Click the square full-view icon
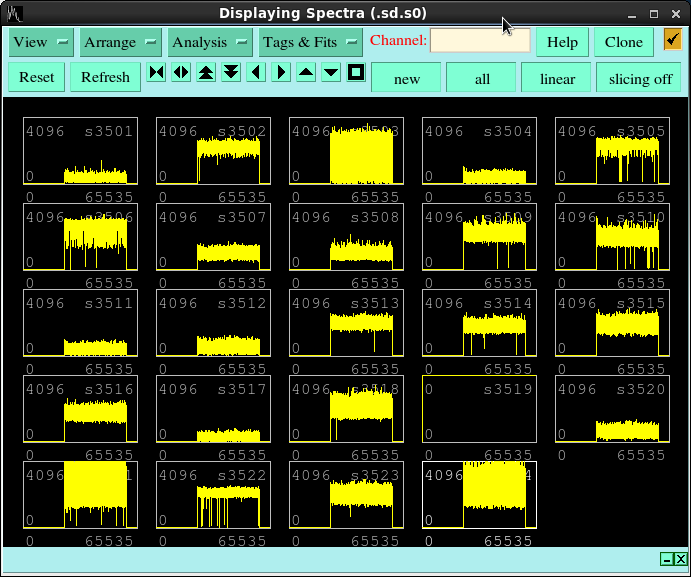The image size is (691, 577). (x=356, y=73)
